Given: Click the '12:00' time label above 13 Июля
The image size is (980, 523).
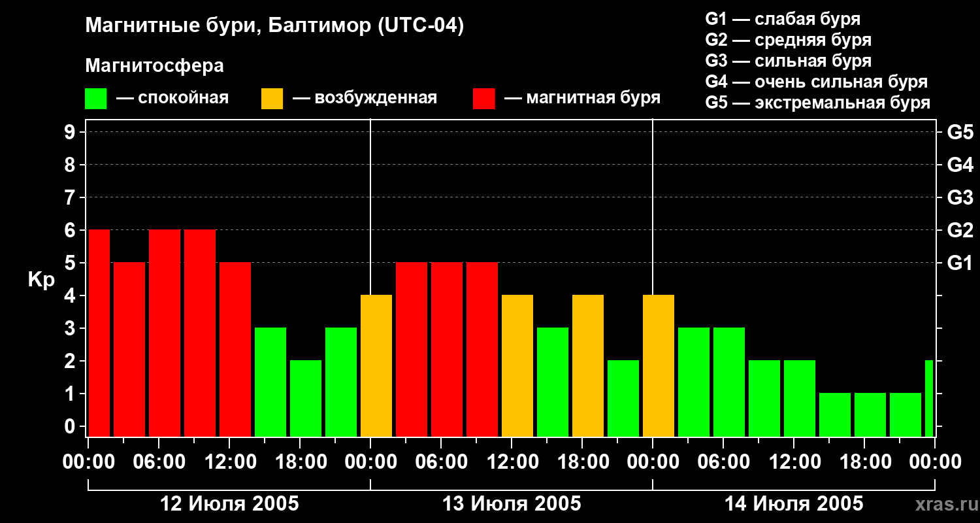Looking at the screenshot, I should point(512,462).
